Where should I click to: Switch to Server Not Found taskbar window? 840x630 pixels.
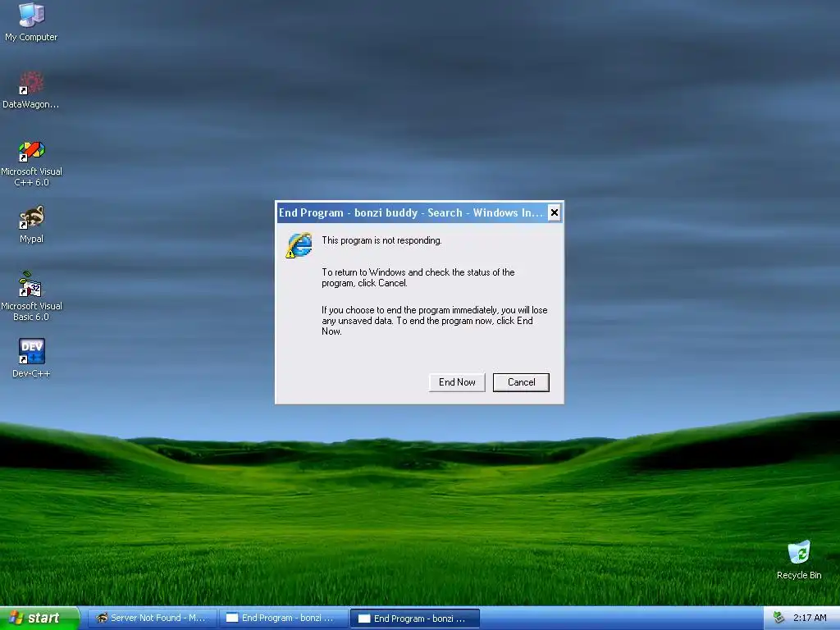[152, 618]
